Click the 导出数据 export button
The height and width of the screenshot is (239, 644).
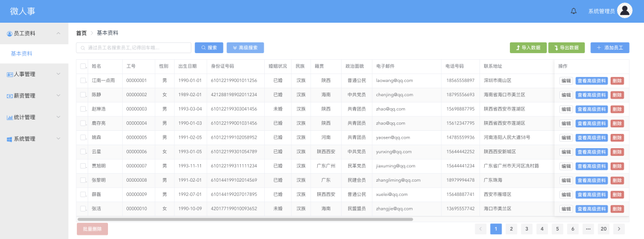coord(566,48)
